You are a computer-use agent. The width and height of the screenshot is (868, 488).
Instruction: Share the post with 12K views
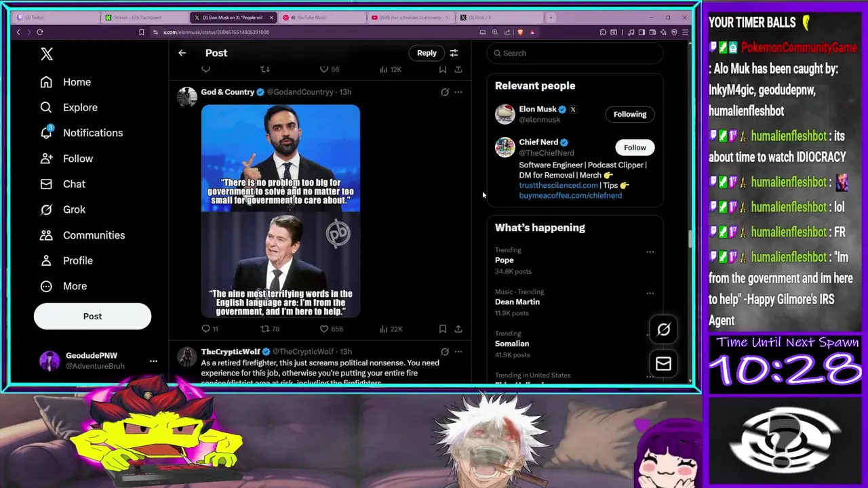click(458, 69)
